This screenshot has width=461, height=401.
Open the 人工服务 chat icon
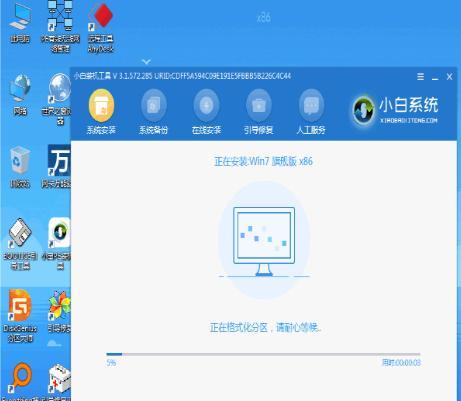tap(311, 106)
